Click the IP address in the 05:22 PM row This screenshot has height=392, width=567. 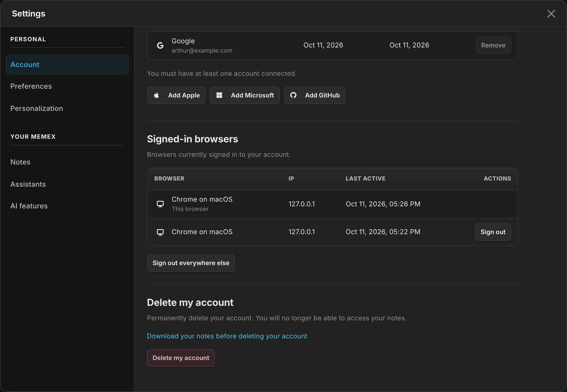[302, 232]
